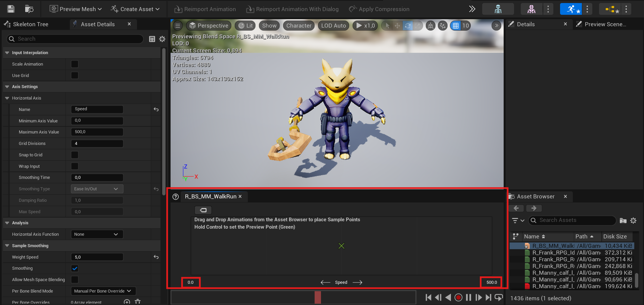Toggle animation looping
This screenshot has width=644, height=305.
[x=499, y=298]
